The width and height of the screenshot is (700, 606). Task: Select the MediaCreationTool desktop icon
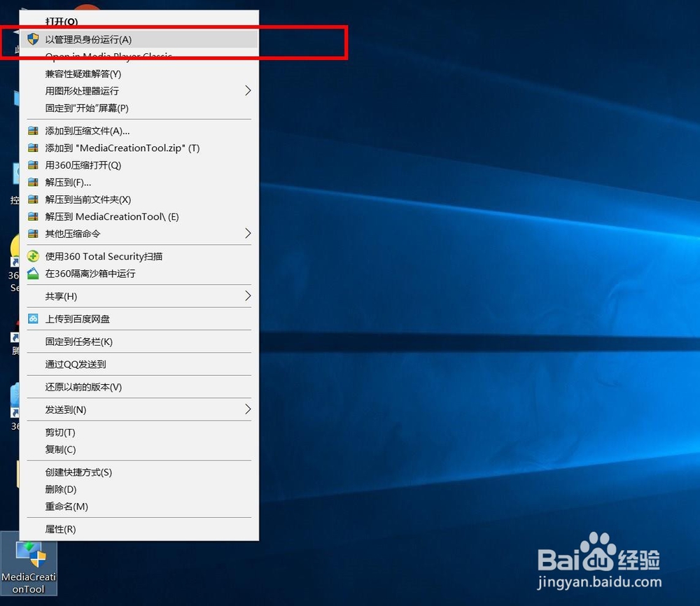pos(29,563)
